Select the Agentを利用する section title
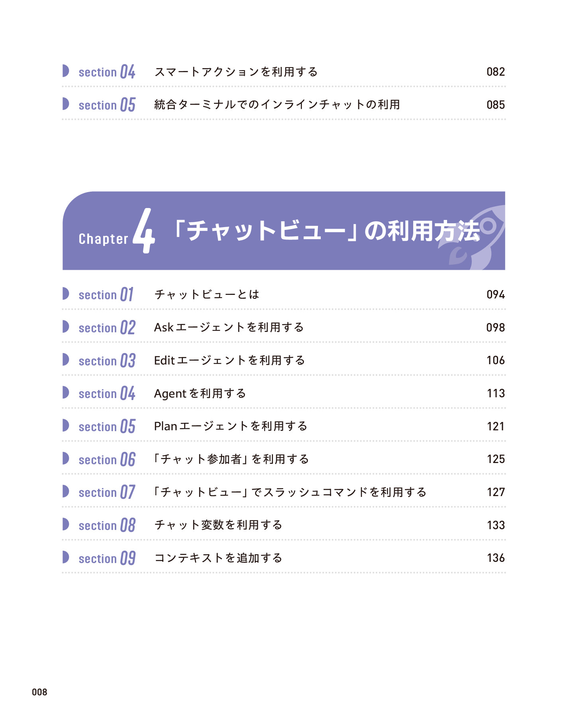 (x=200, y=393)
